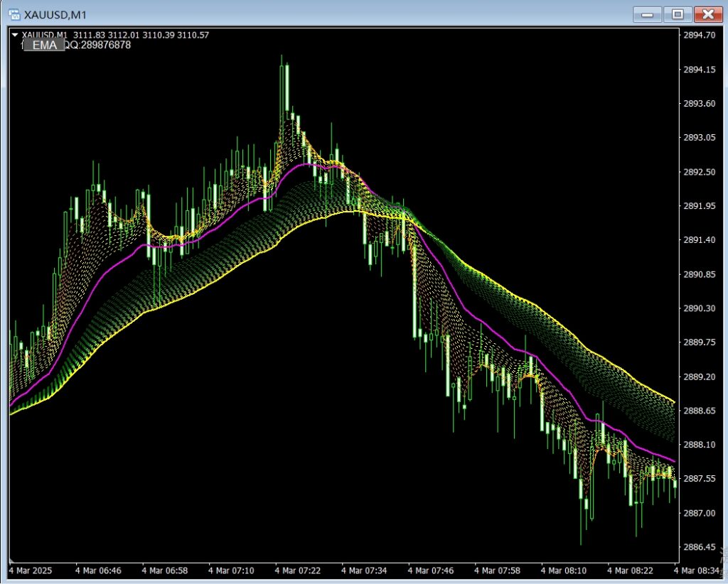Minimize the XAUUSD,M1 chart window
This screenshot has height=584, width=728.
tap(647, 15)
